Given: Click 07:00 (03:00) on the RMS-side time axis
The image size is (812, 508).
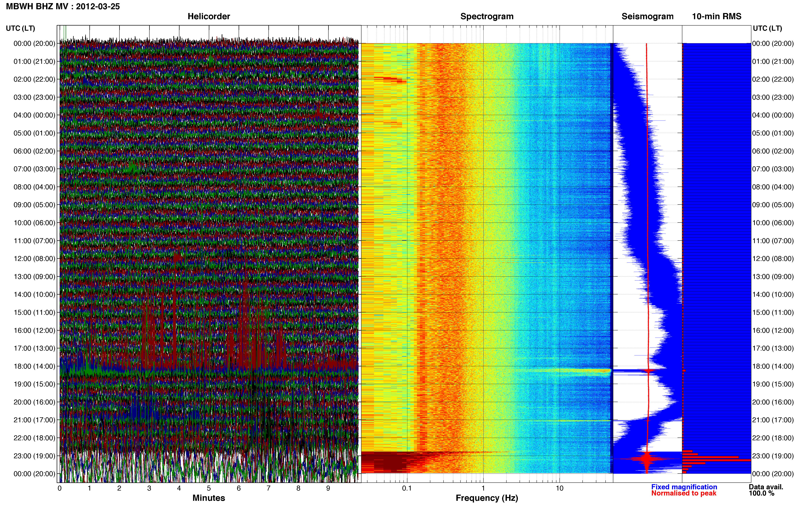Looking at the screenshot, I should (773, 169).
